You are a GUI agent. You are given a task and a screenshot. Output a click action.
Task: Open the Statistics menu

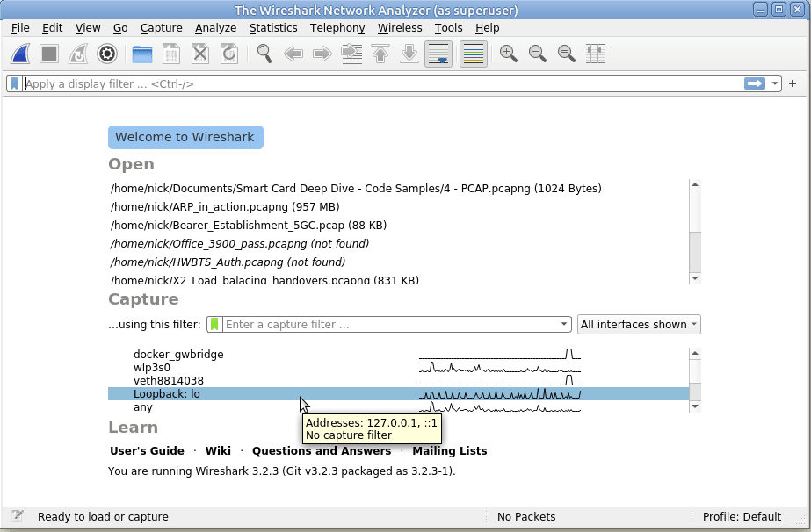pyautogui.click(x=273, y=28)
